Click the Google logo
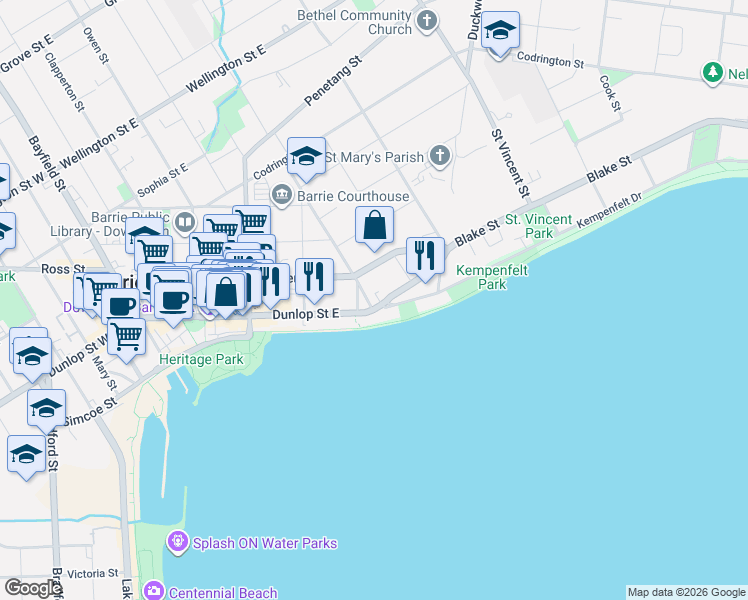Image resolution: width=748 pixels, height=600 pixels. click(32, 588)
